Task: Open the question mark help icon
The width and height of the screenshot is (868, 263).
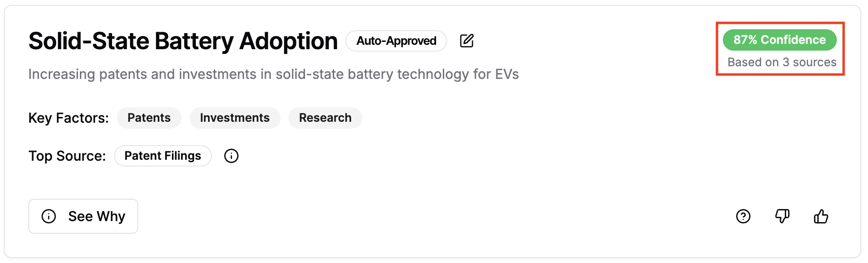Action: pyautogui.click(x=743, y=216)
